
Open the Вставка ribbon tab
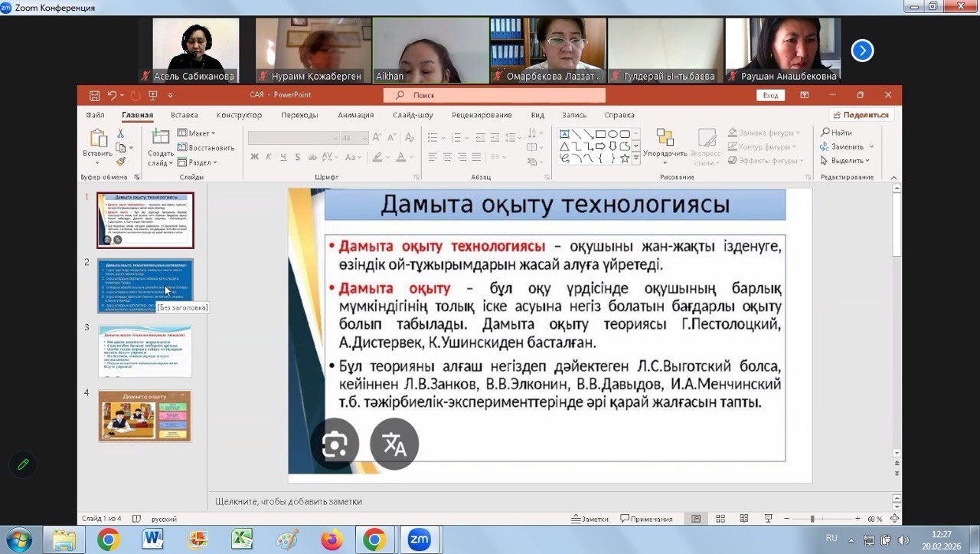point(184,115)
